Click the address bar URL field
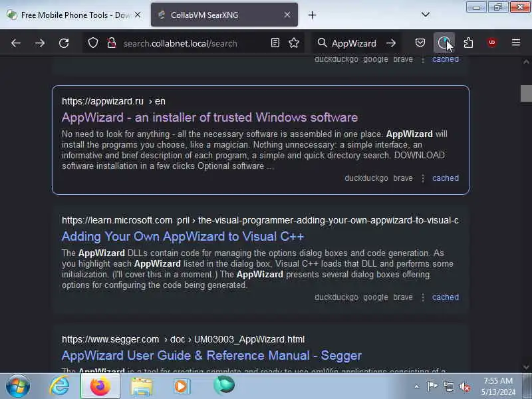532x399 pixels. pos(194,43)
